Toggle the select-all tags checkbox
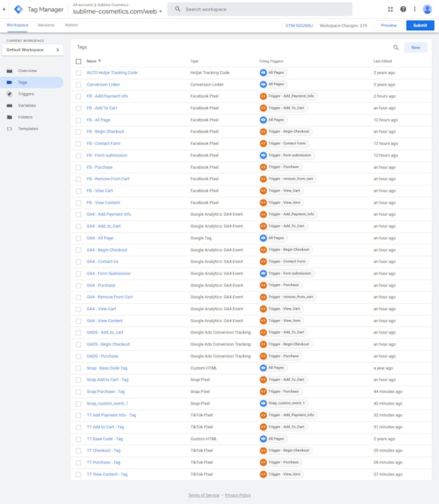439x504 pixels. coord(78,61)
